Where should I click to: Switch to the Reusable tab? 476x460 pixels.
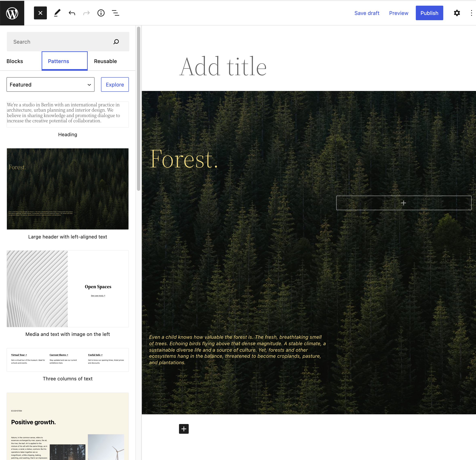105,61
